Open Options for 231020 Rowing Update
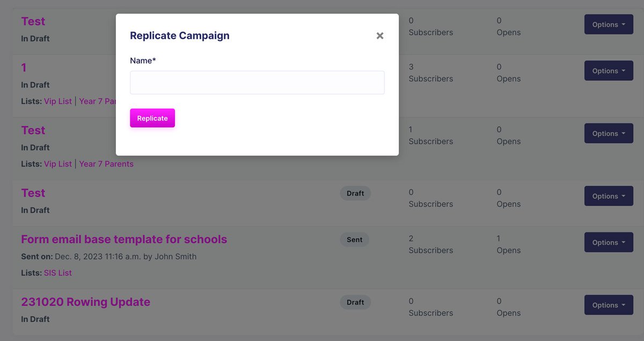This screenshot has width=644, height=341. [x=609, y=305]
